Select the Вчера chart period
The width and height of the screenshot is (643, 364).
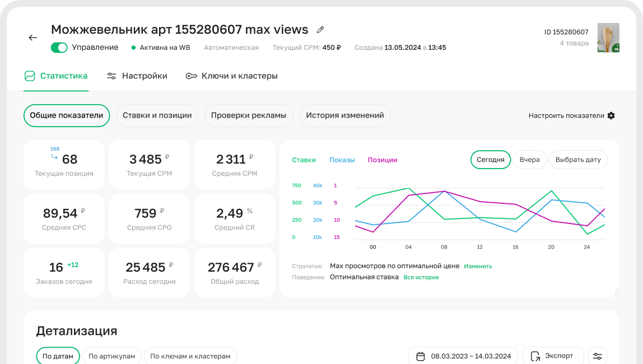tap(529, 160)
